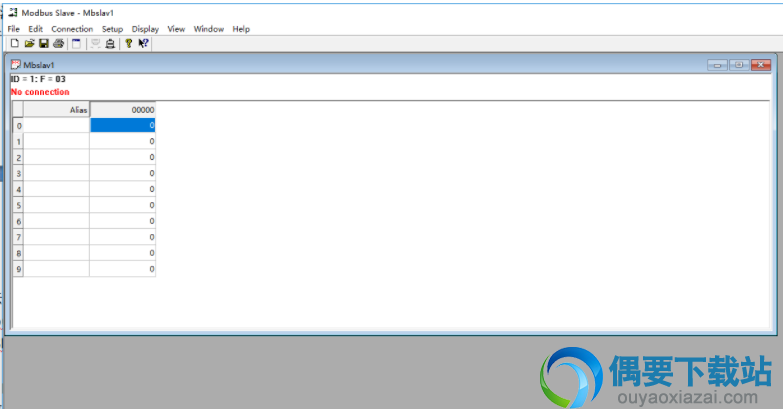The width and height of the screenshot is (783, 409).
Task: Click Alias cell in row 5
Action: pos(56,205)
